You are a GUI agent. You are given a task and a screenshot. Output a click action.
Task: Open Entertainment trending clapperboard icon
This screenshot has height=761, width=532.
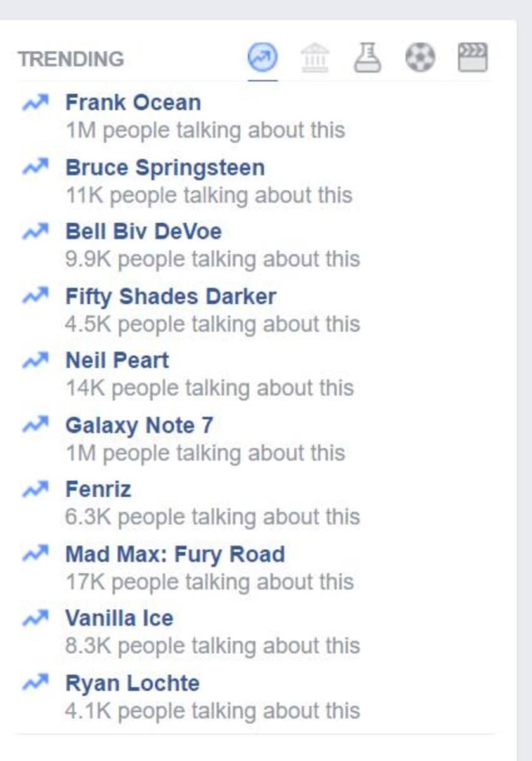pos(472,58)
